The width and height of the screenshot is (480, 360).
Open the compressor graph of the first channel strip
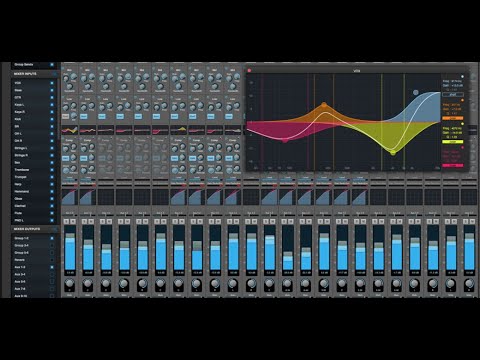(x=70, y=197)
